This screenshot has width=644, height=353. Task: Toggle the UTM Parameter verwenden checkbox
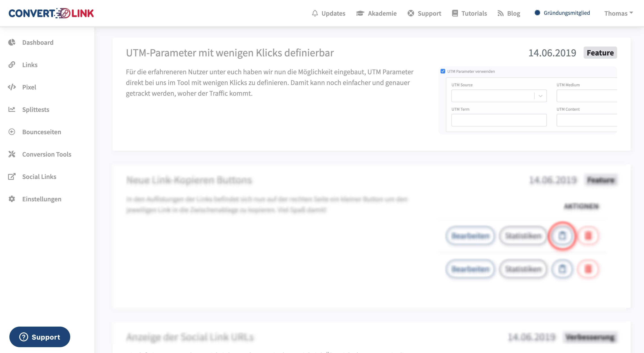443,71
